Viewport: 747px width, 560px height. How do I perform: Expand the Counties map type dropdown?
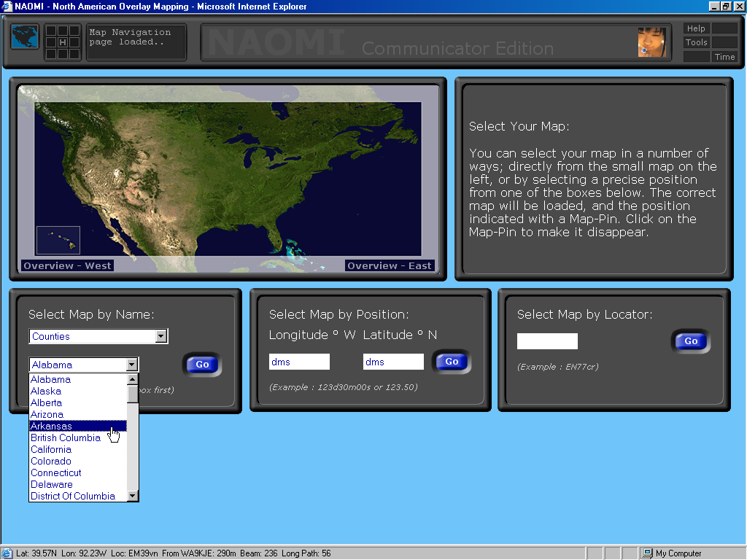tap(161, 336)
